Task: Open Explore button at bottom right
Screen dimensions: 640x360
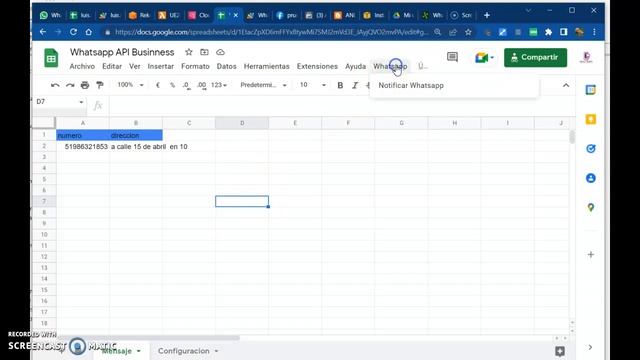Action: (560, 351)
